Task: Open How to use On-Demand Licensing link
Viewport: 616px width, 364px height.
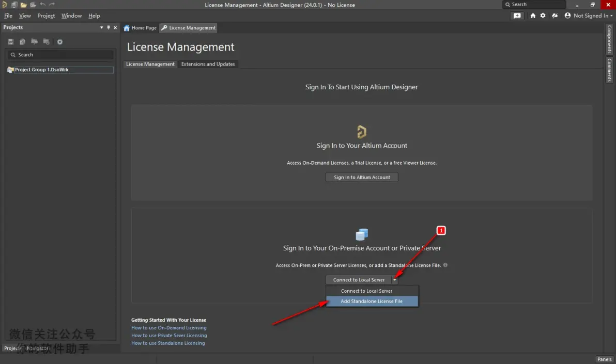Action: coord(168,327)
